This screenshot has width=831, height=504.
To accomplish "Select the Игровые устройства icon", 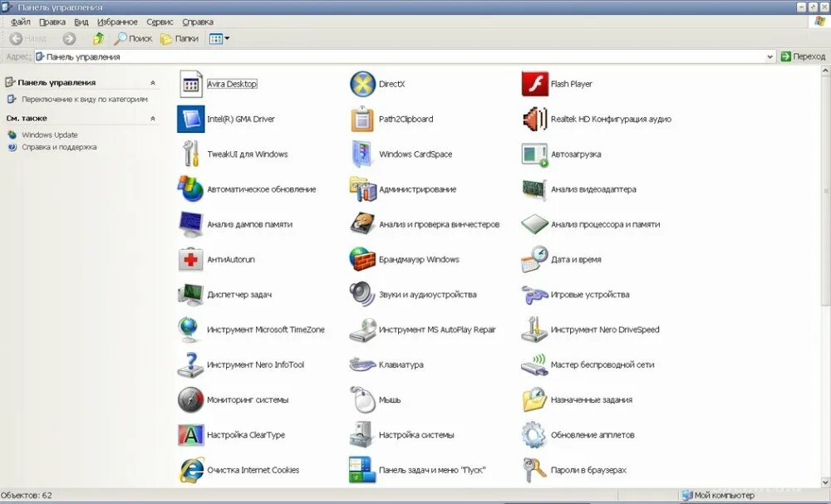I will (x=534, y=295).
